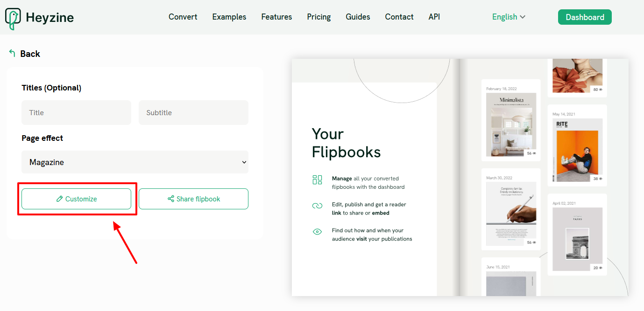Select the March 30, 2022 flipbook thumbnail
644x311 pixels.
(511, 214)
